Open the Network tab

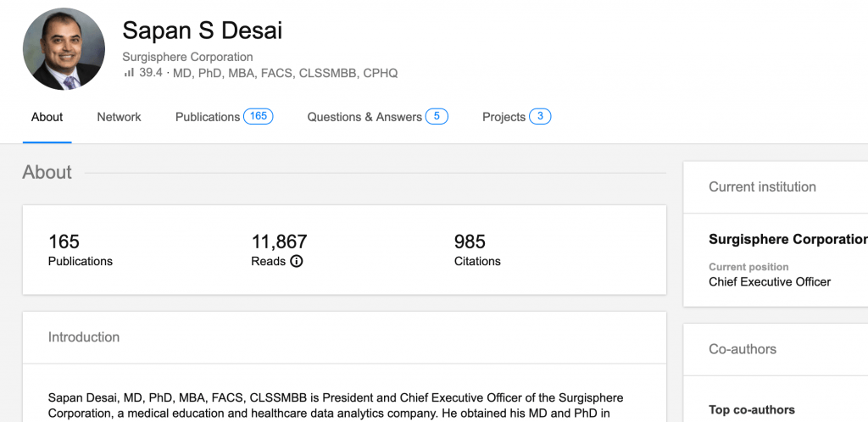coord(119,117)
